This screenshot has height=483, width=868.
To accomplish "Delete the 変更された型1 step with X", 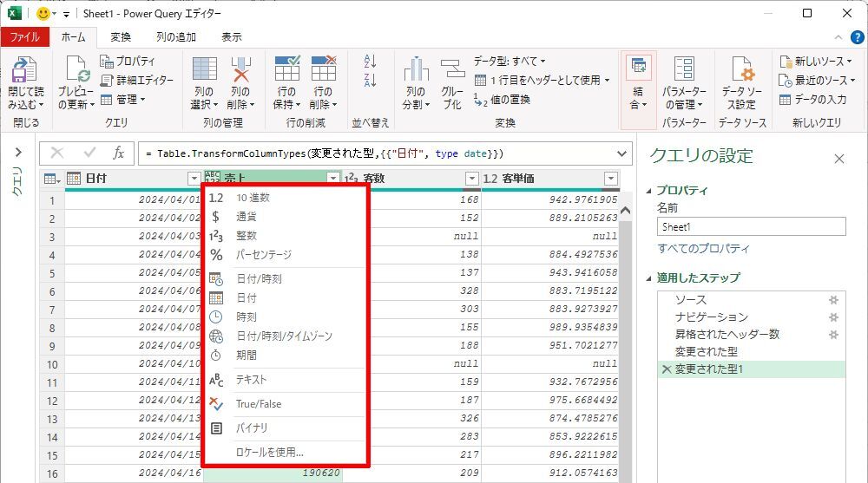I will (x=666, y=369).
